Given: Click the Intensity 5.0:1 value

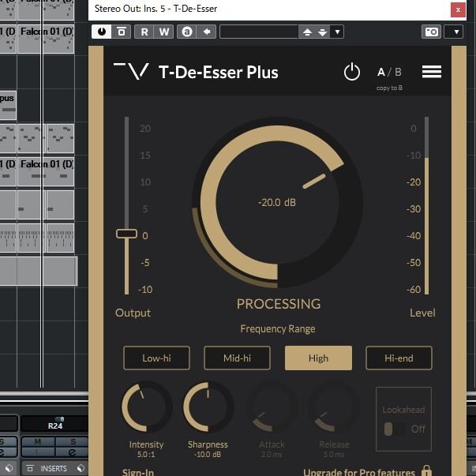Looking at the screenshot, I should pos(146,455).
